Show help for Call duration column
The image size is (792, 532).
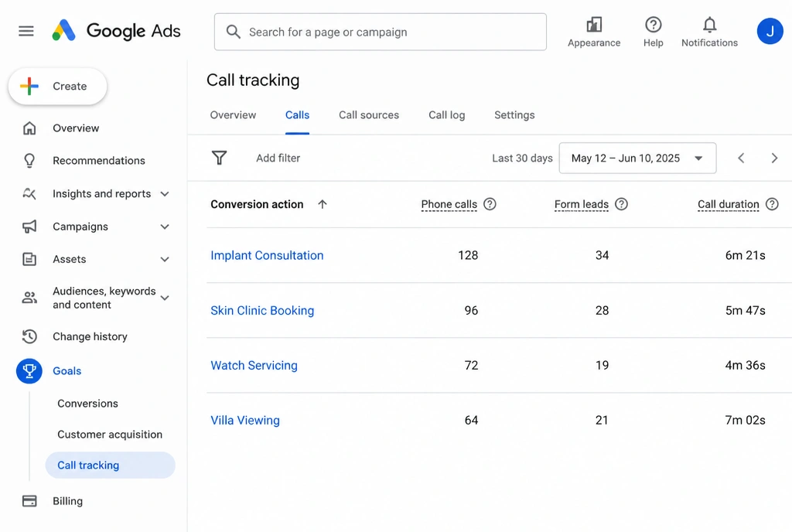[772, 204]
